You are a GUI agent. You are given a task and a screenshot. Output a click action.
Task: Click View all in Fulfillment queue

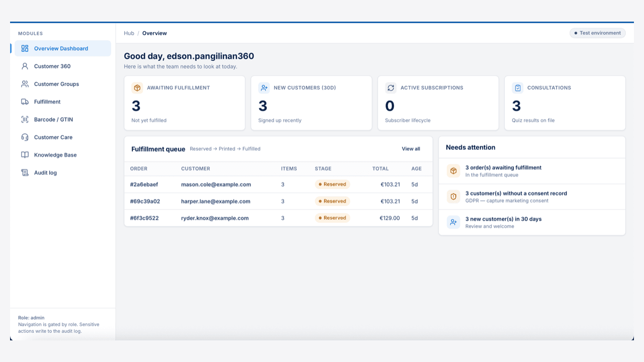411,149
